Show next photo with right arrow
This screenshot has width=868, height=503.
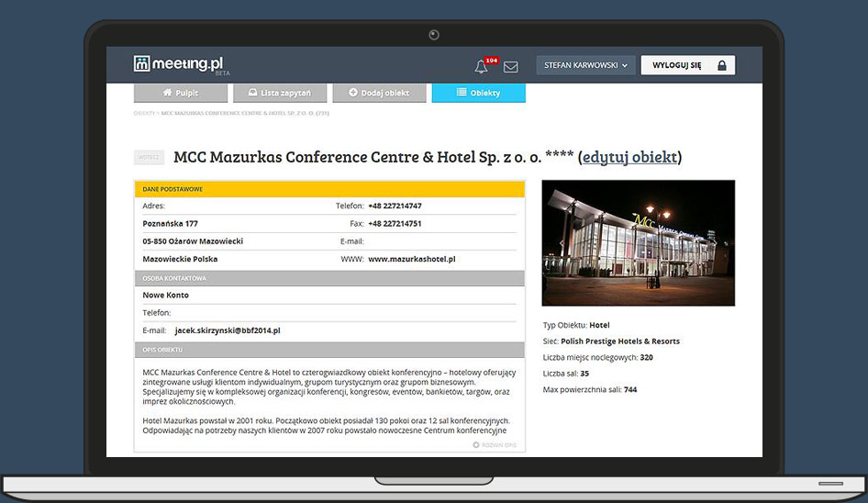point(715,242)
